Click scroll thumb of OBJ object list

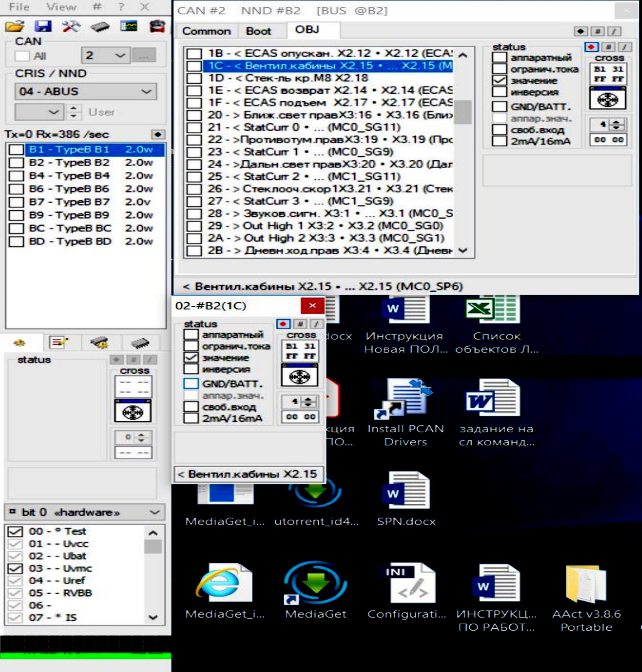click(x=463, y=112)
